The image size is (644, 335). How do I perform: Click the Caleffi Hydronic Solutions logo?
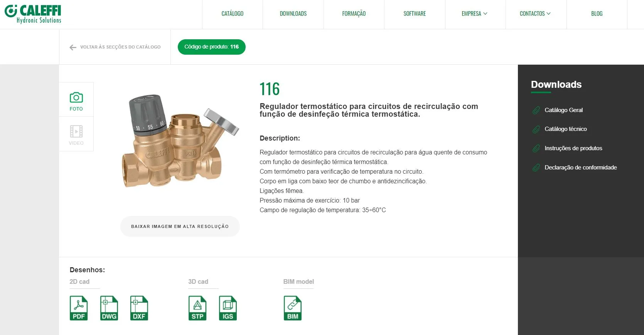[x=33, y=14]
